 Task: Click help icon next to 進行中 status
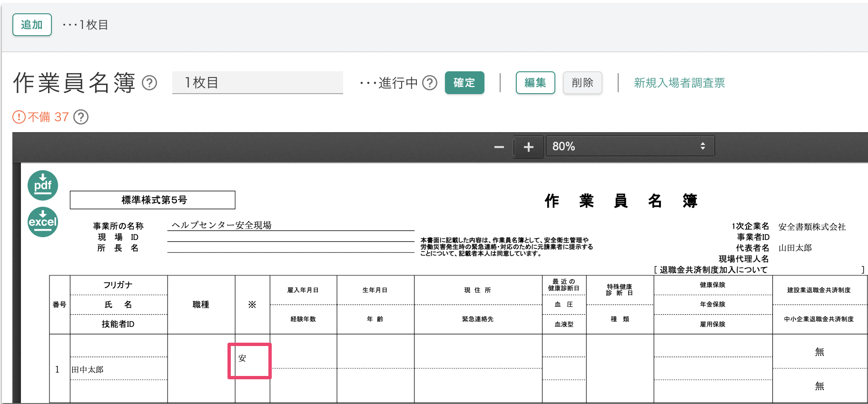pos(430,83)
